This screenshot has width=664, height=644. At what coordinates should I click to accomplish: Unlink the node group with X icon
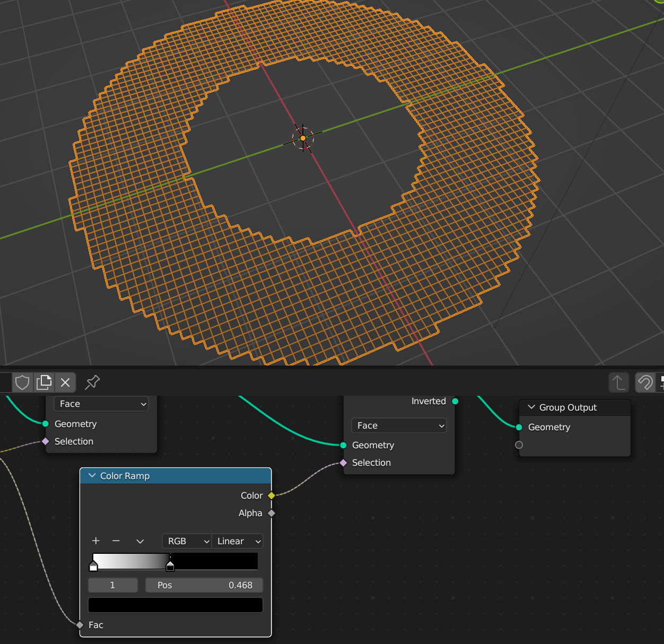click(65, 382)
